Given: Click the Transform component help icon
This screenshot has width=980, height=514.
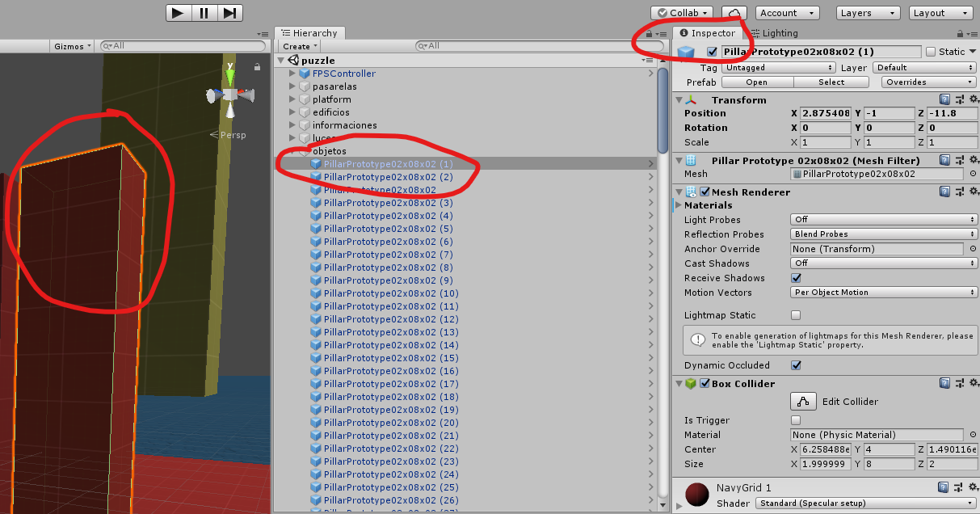Looking at the screenshot, I should (944, 100).
